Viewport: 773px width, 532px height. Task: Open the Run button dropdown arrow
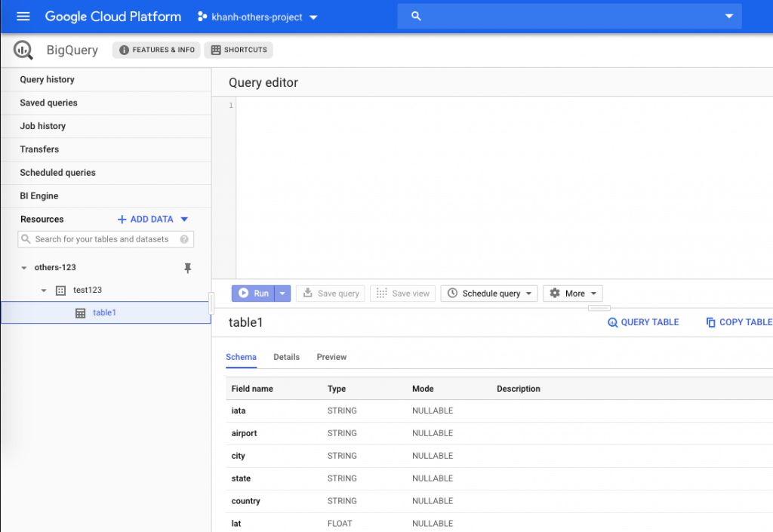(x=281, y=293)
